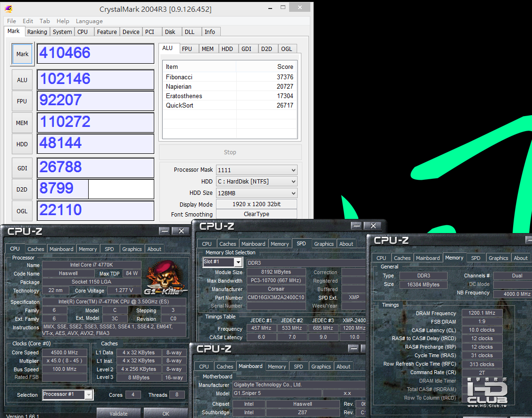Open the Language menu in CrystalMark
The width and height of the screenshot is (532, 418).
click(x=89, y=21)
